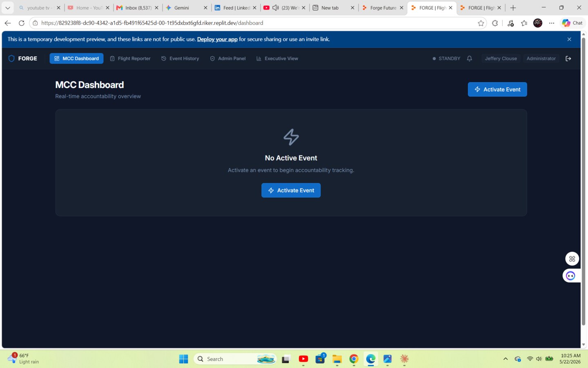This screenshot has height=368, width=588.
Task: Click the address bar URL
Action: (152, 23)
